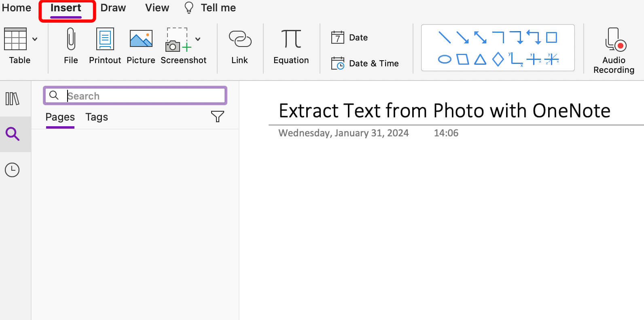The height and width of the screenshot is (320, 644).
Task: Insert Date & Time stamp
Action: point(365,64)
